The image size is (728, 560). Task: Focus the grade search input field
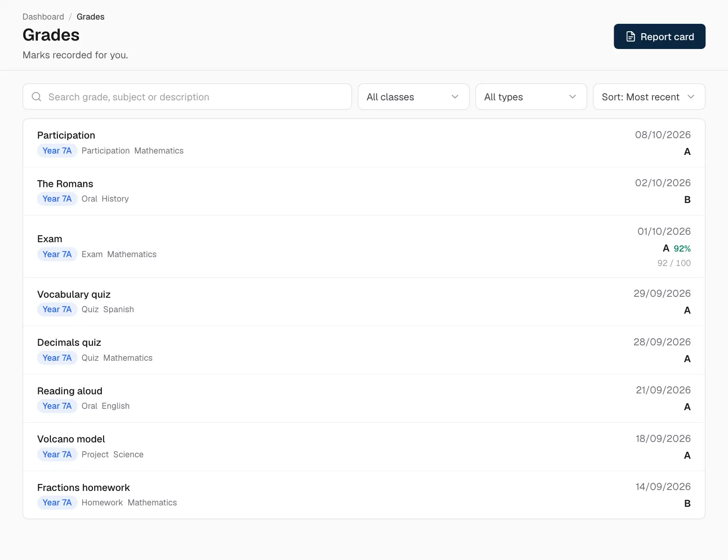point(187,97)
